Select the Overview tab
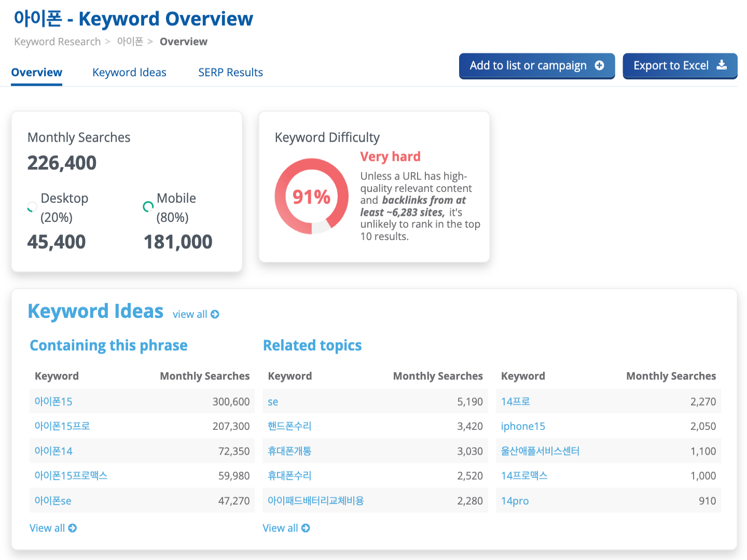Image resolution: width=747 pixels, height=560 pixels. pos(37,73)
